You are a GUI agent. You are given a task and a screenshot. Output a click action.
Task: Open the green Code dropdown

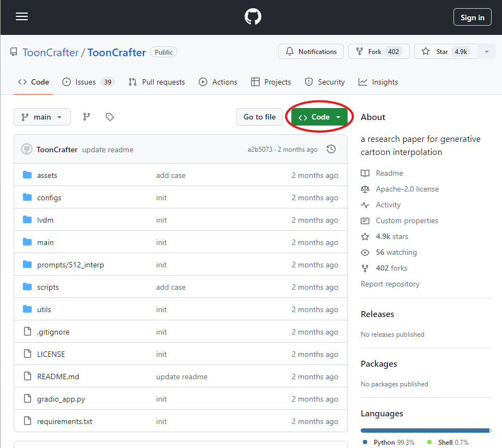coord(319,117)
